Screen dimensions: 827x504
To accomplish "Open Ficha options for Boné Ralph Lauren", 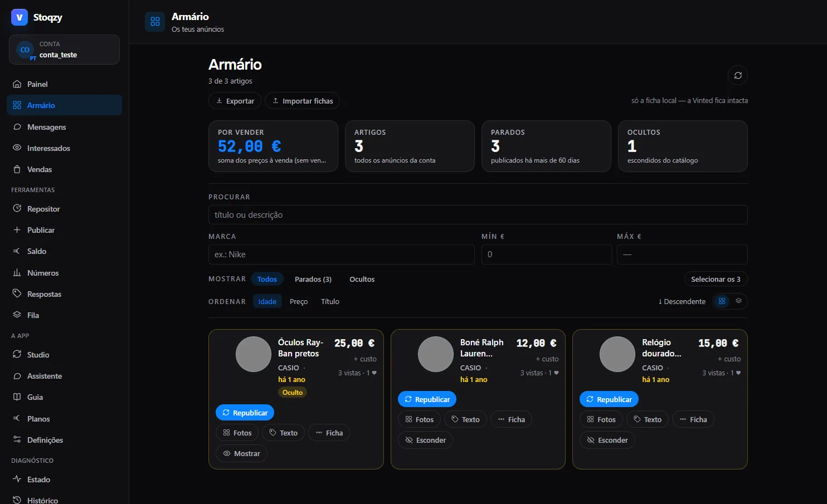I will pyautogui.click(x=511, y=419).
